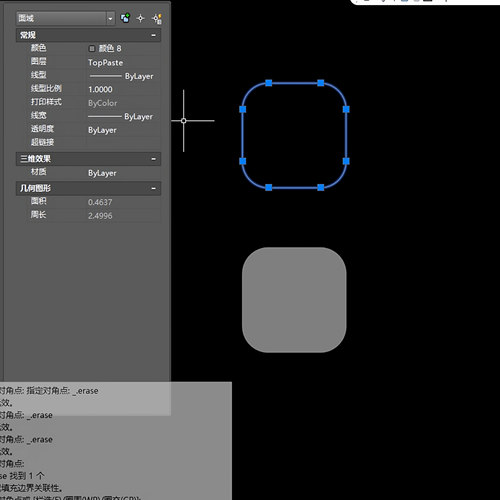Select the 周长 property label
The height and width of the screenshot is (500, 500).
(38, 215)
